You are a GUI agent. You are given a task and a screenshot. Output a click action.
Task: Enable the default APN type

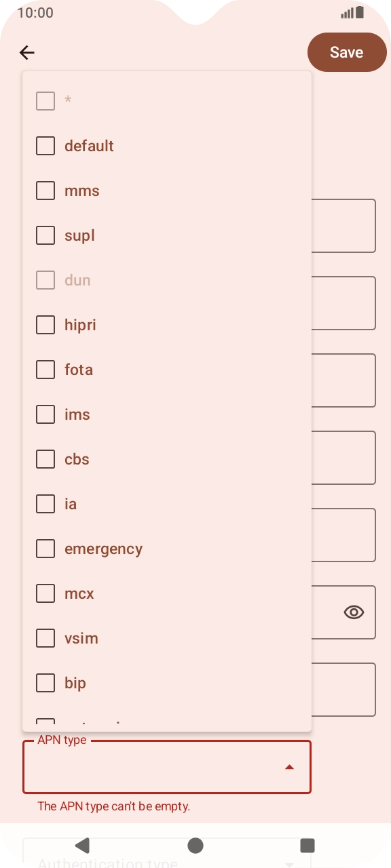coord(45,146)
